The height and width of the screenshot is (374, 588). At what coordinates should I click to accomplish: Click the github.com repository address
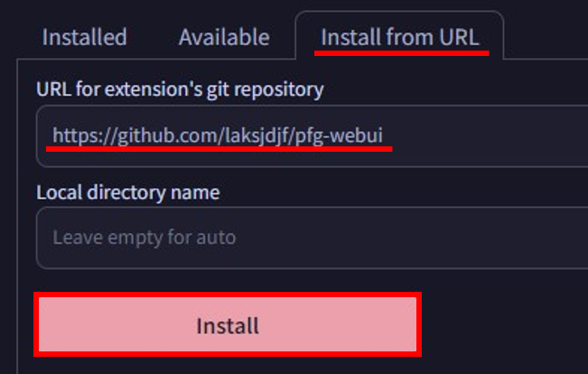pyautogui.click(x=218, y=136)
